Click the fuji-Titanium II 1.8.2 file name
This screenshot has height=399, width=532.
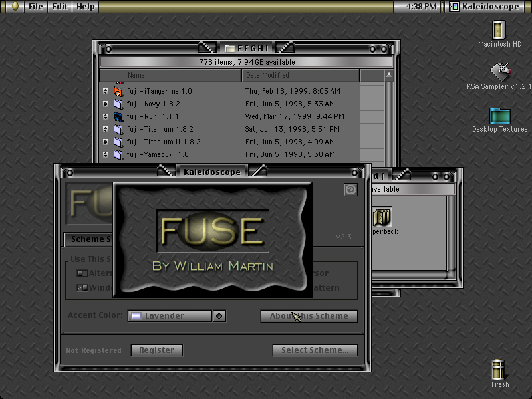(x=164, y=142)
